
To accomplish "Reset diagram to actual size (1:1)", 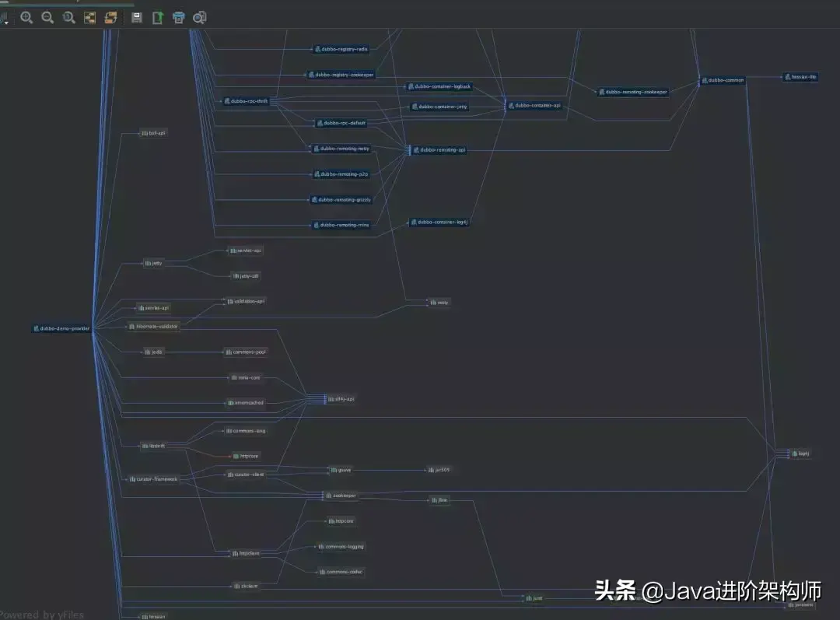I will click(68, 18).
